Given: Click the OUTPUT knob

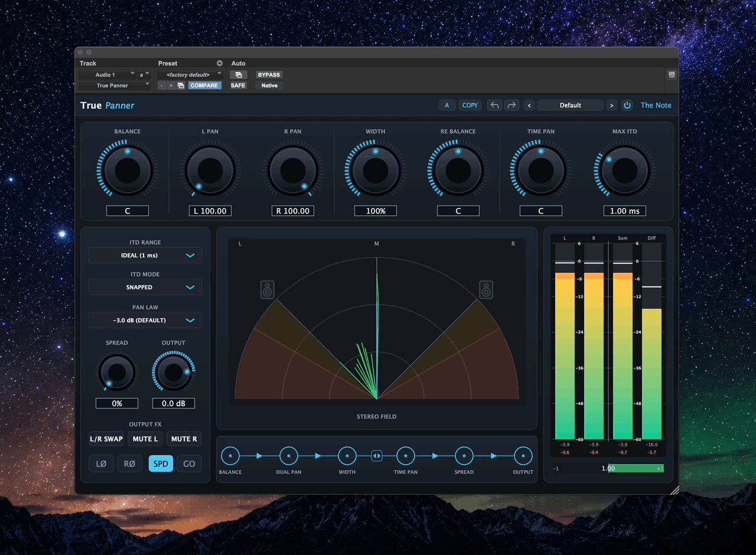Looking at the screenshot, I should (174, 373).
